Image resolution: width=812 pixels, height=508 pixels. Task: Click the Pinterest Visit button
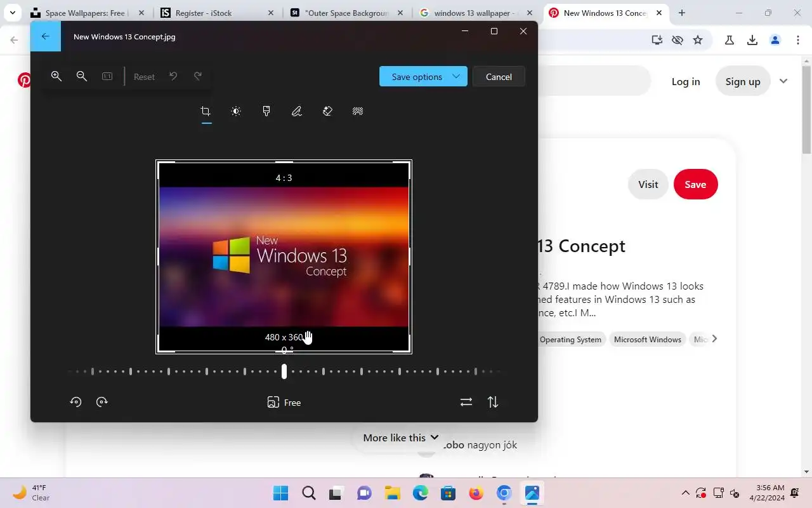point(648,184)
